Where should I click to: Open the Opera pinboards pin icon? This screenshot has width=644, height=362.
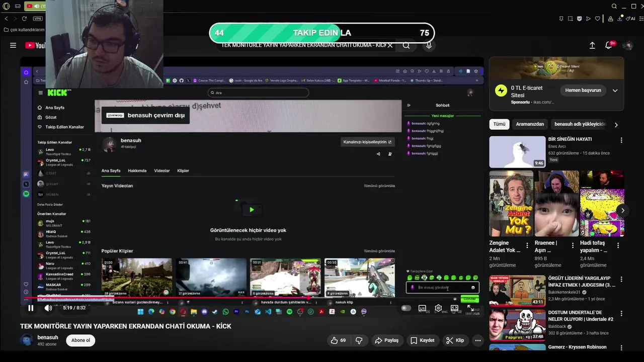coord(561,19)
